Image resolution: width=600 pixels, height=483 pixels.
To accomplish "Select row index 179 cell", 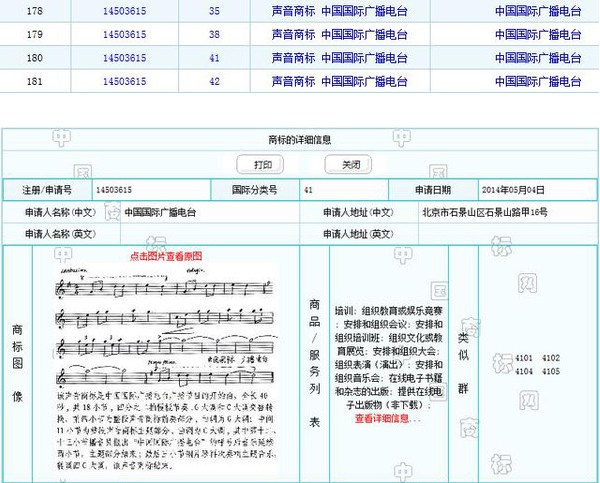I will point(34,34).
